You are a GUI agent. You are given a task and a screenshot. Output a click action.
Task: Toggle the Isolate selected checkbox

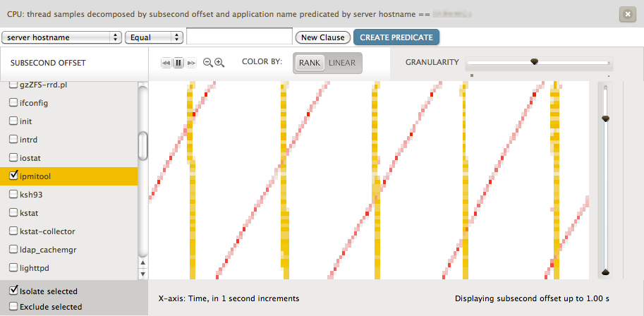click(x=13, y=291)
